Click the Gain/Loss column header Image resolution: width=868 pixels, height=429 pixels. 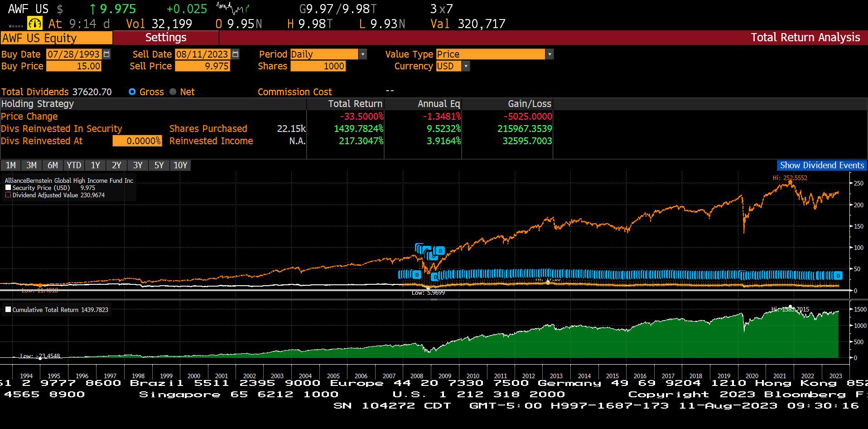pos(530,104)
